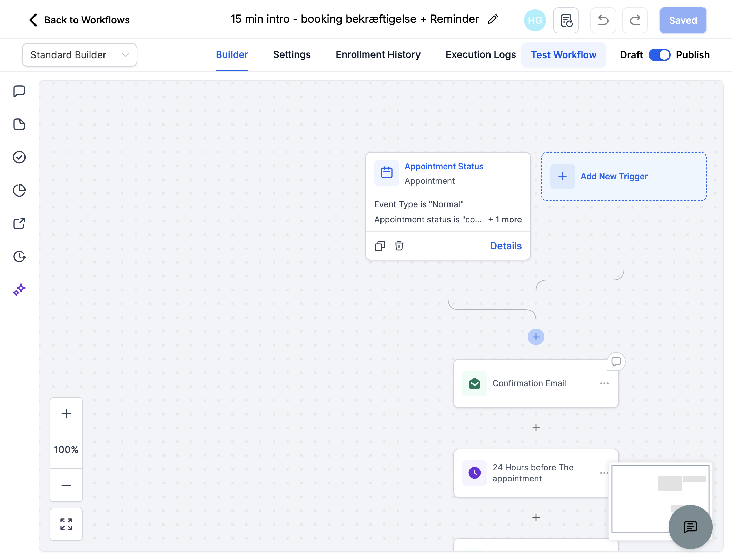
Task: Click the checkmark circle sidebar icon
Action: 19,157
